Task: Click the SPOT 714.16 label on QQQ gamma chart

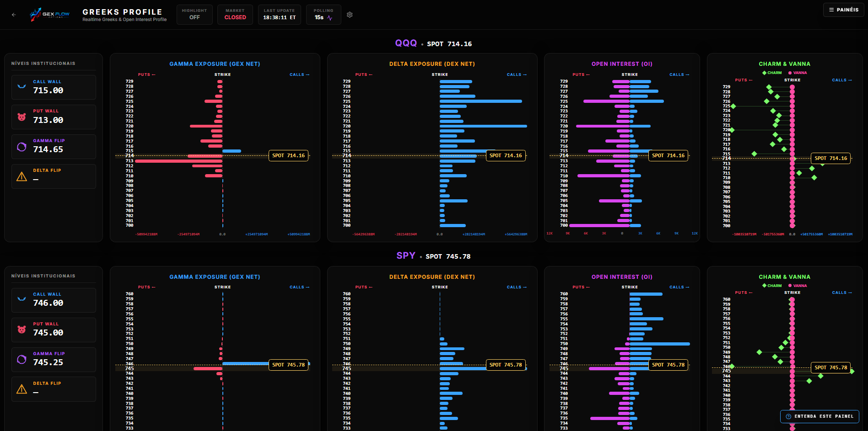Action: coord(288,155)
